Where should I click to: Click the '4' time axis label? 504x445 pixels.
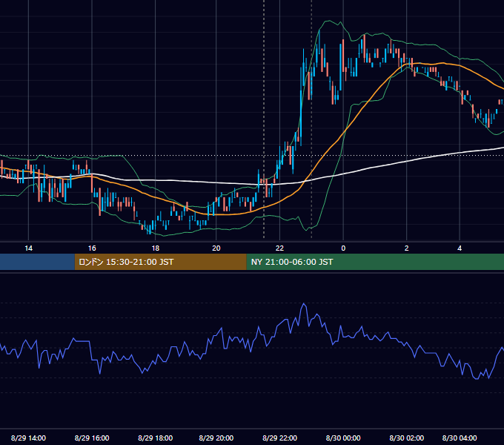coord(460,248)
